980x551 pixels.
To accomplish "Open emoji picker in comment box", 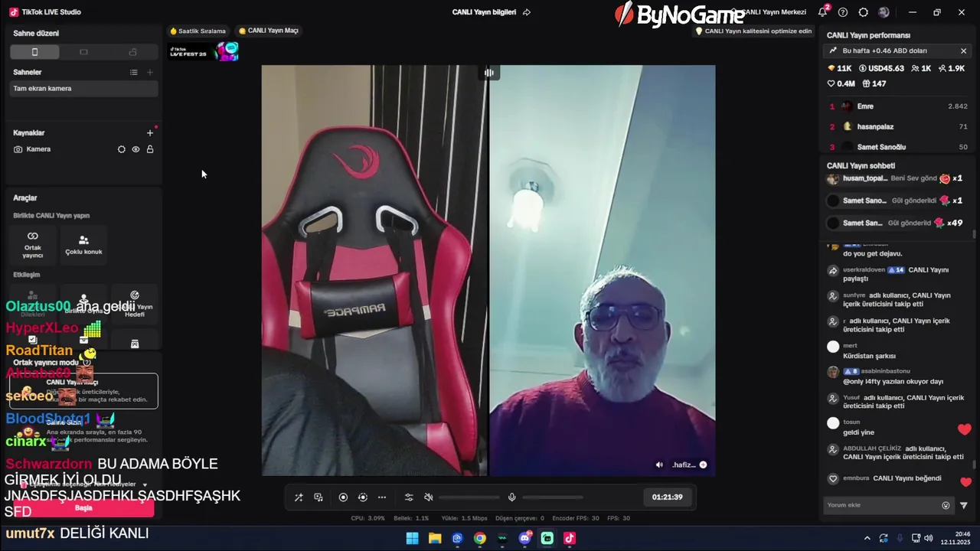I will (x=946, y=505).
